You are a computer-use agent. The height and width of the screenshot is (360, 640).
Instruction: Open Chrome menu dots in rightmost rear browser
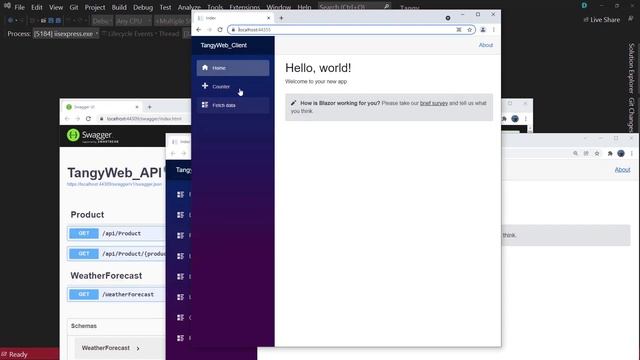pyautogui.click(x=631, y=153)
